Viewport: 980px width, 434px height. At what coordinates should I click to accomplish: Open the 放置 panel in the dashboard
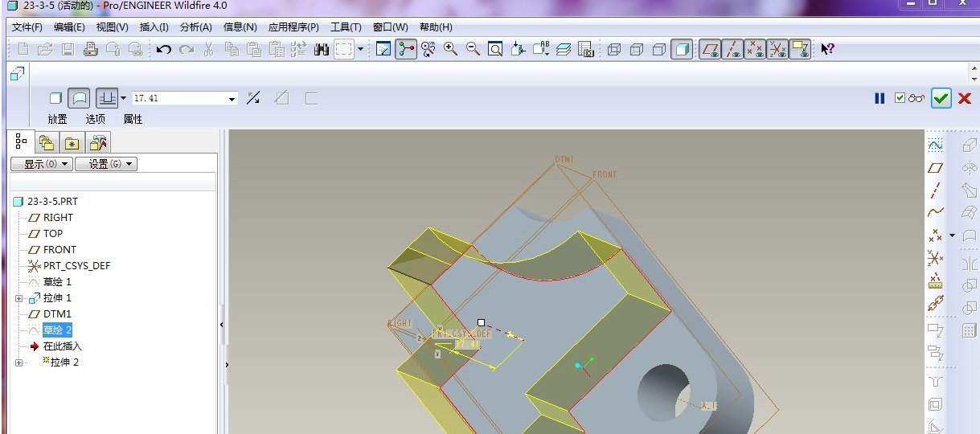tap(57, 119)
